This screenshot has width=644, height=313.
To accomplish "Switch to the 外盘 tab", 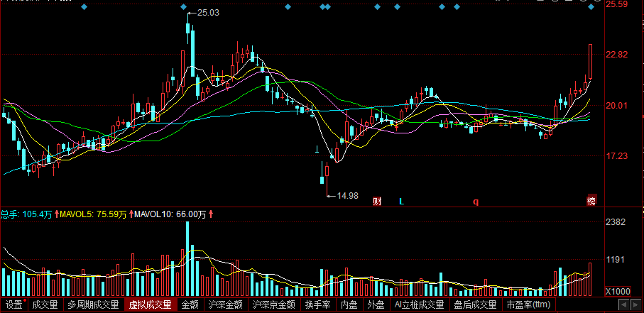I will coord(376,304).
